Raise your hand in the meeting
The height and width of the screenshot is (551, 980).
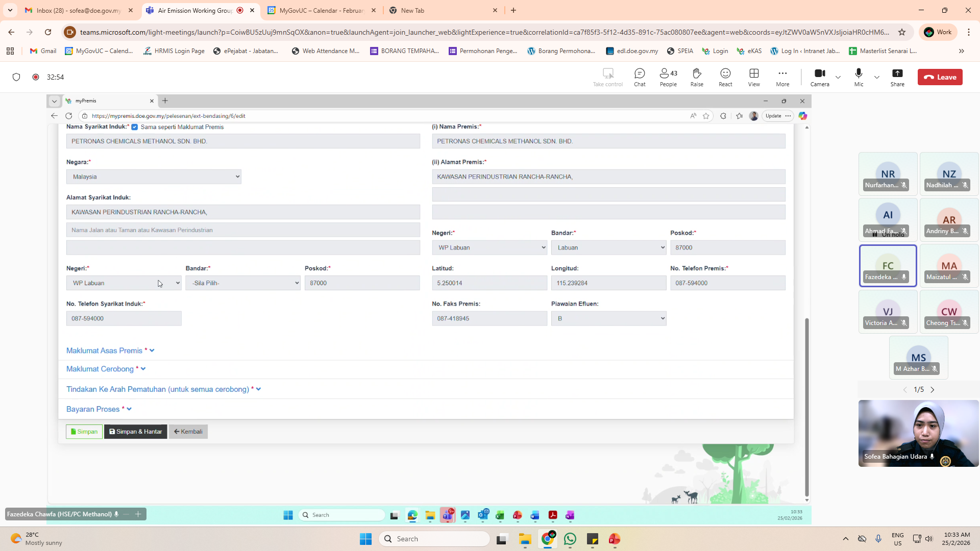click(697, 77)
